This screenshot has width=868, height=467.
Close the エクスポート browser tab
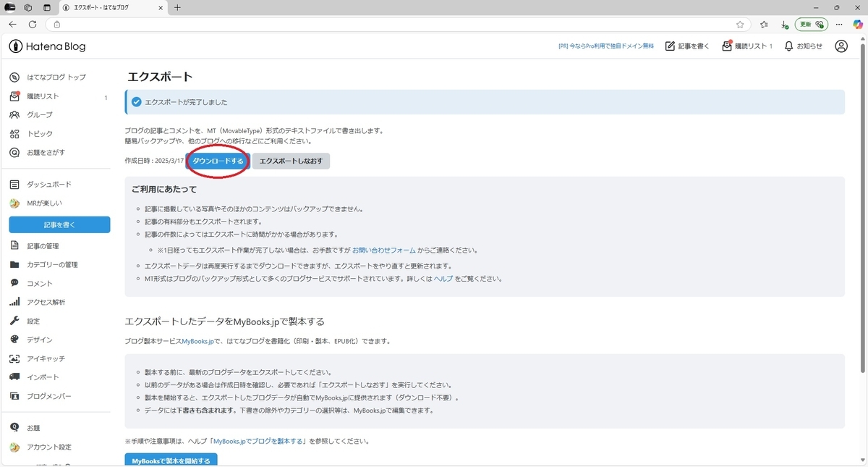click(x=160, y=7)
